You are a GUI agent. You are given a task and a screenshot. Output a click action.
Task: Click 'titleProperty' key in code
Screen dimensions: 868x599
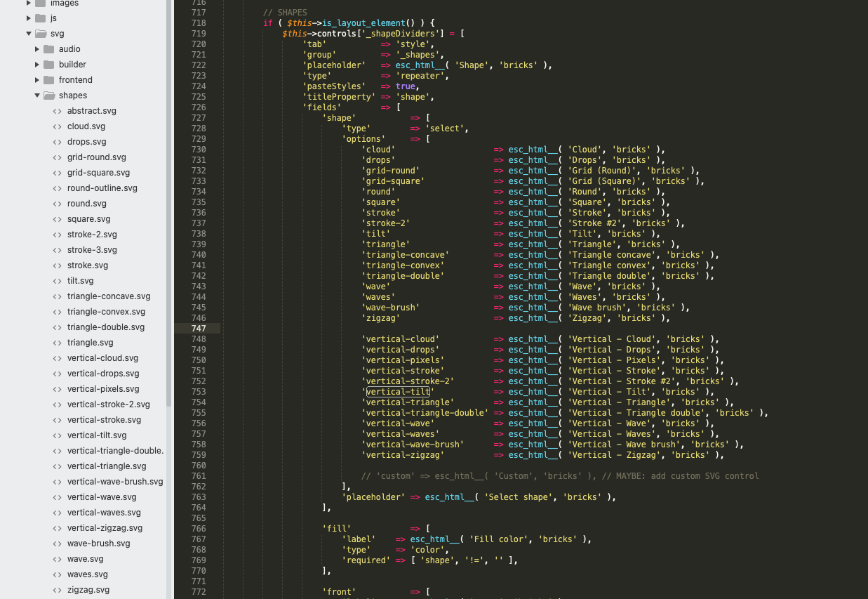339,97
